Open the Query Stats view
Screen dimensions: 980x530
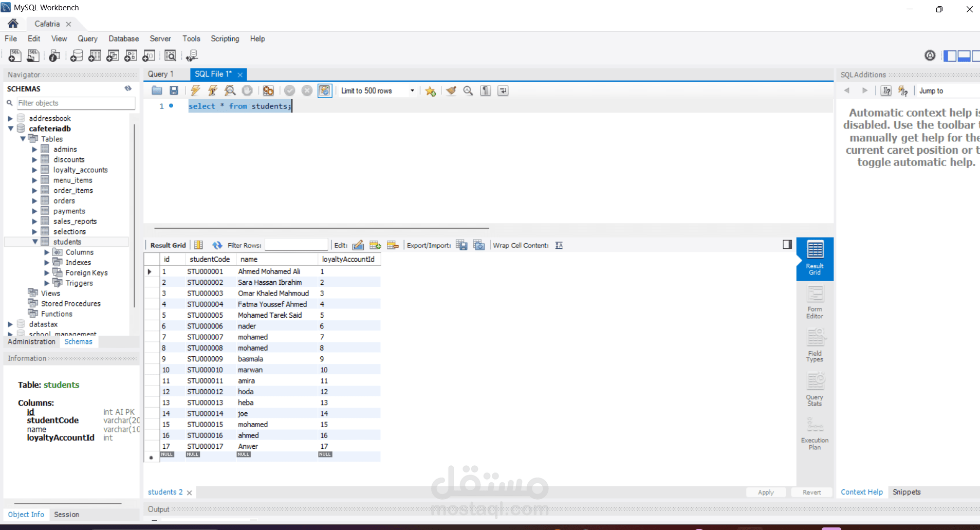(815, 389)
